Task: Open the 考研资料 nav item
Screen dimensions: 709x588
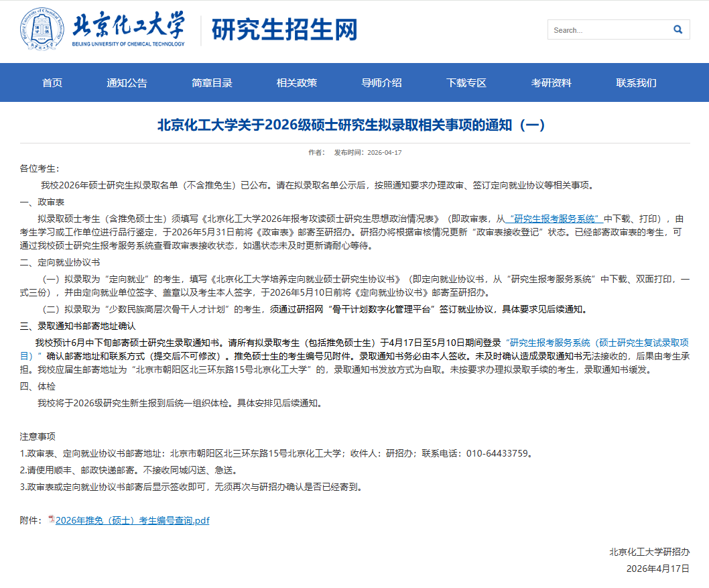Action: 552,82
